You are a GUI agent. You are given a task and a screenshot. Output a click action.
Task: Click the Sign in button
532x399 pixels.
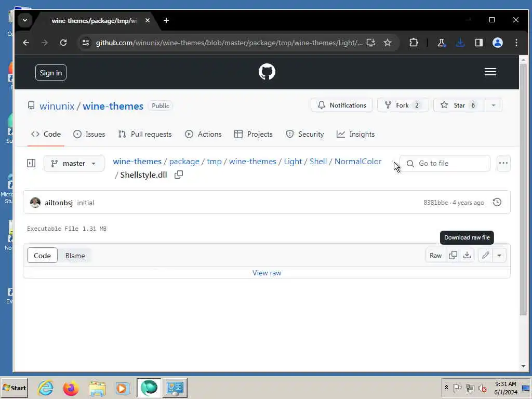pos(51,73)
